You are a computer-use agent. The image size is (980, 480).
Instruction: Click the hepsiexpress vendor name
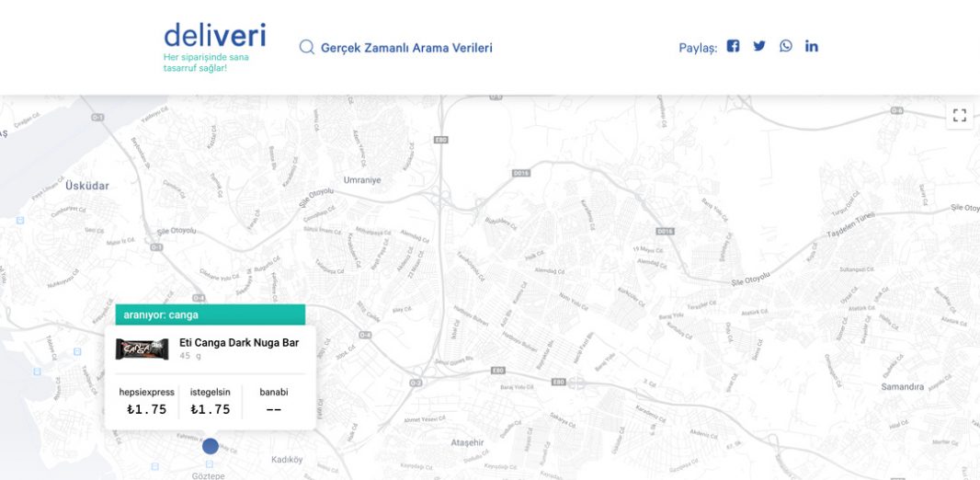coord(147,392)
